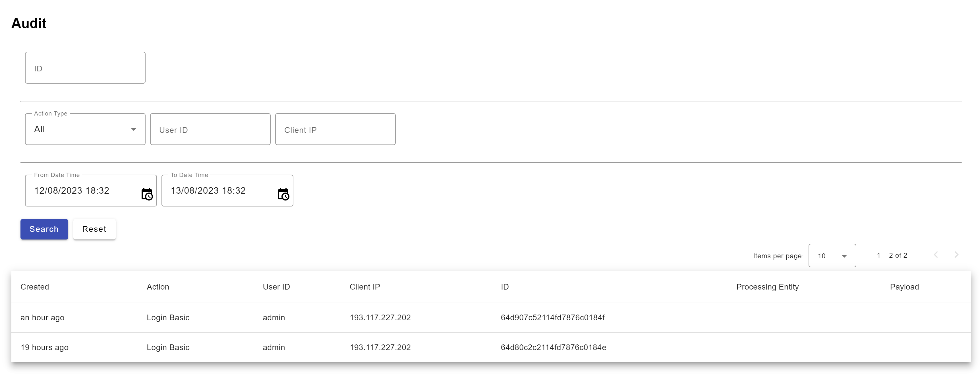Expand the Action Type dropdown
This screenshot has width=980, height=374.
[85, 129]
